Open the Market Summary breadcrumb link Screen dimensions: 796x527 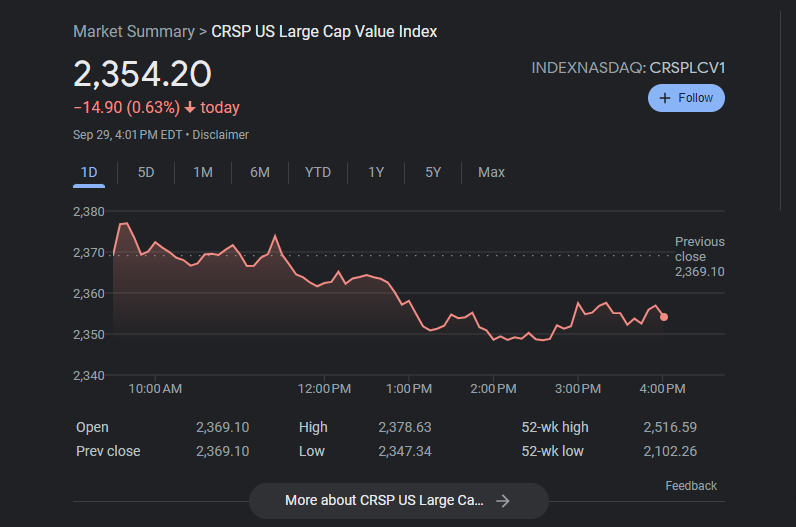pyautogui.click(x=134, y=31)
